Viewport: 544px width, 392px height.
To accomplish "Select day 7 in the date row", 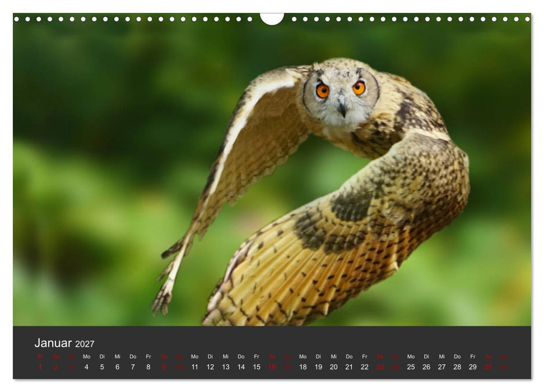I will tap(133, 367).
